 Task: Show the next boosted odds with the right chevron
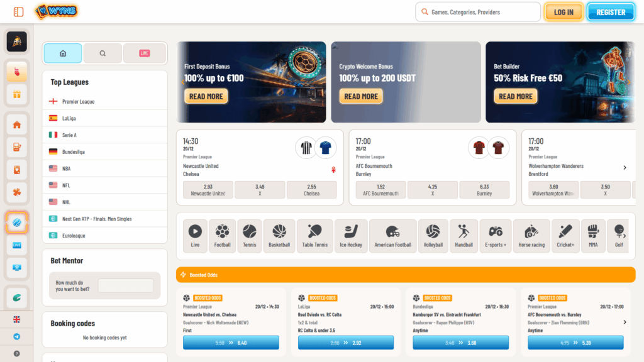point(625,322)
